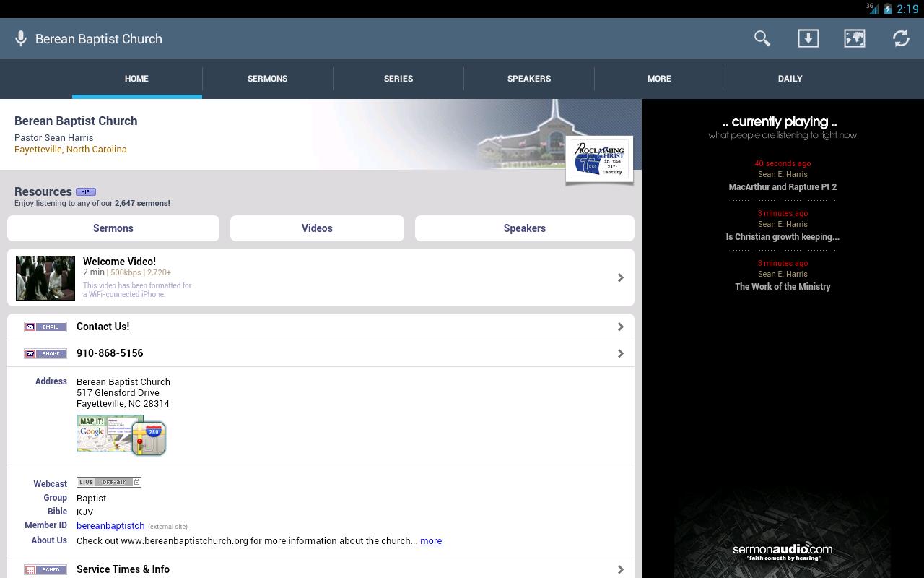Open the Google Map It image
This screenshot has width=924, height=578.
point(121,435)
